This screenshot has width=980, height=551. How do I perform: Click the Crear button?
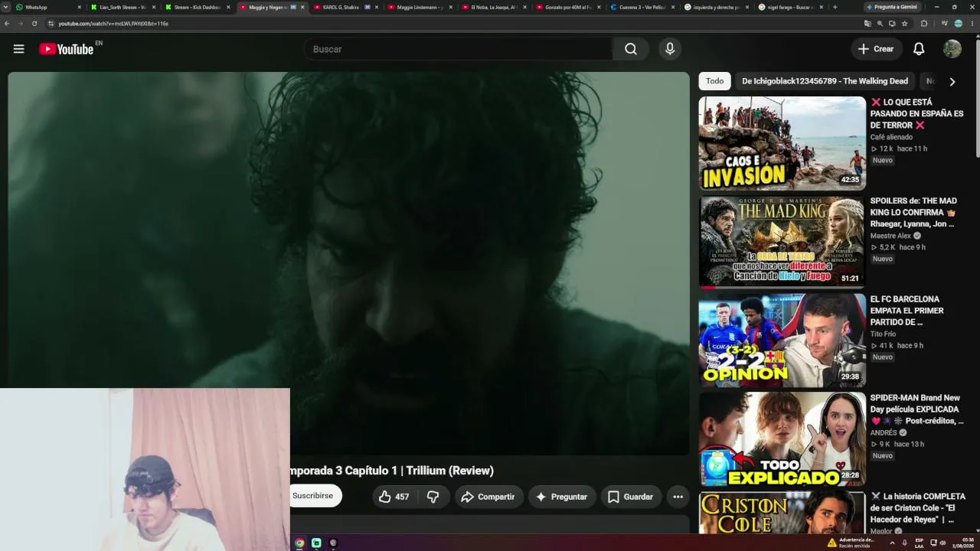(876, 49)
